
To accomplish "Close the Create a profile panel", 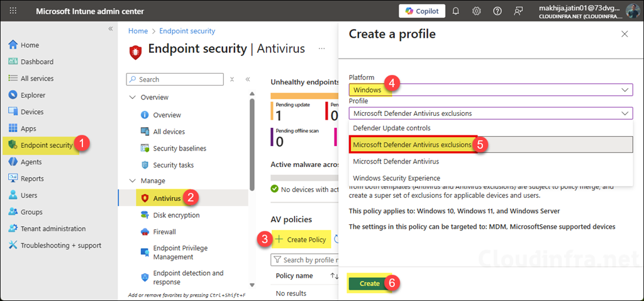I will point(625,34).
